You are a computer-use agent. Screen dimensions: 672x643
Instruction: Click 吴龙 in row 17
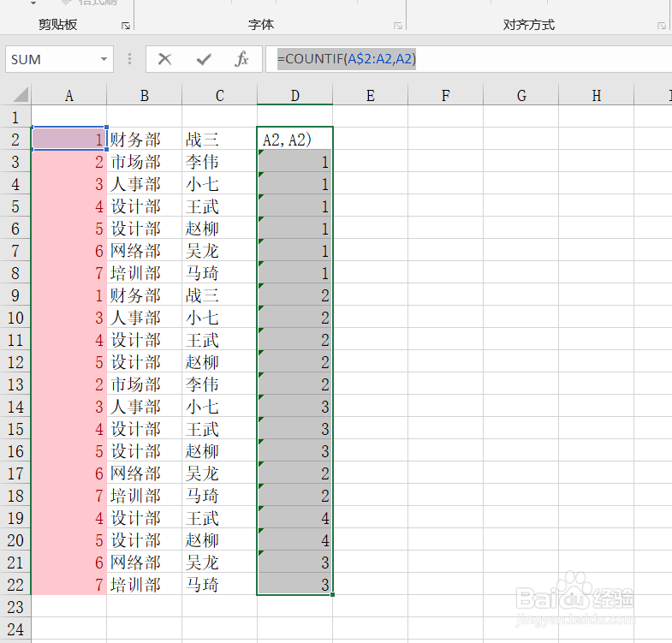pyautogui.click(x=202, y=473)
